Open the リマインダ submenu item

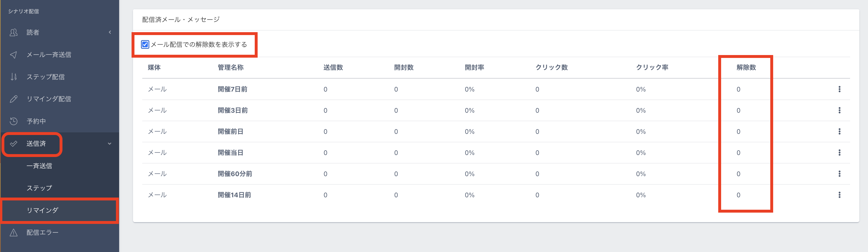[x=43, y=210]
